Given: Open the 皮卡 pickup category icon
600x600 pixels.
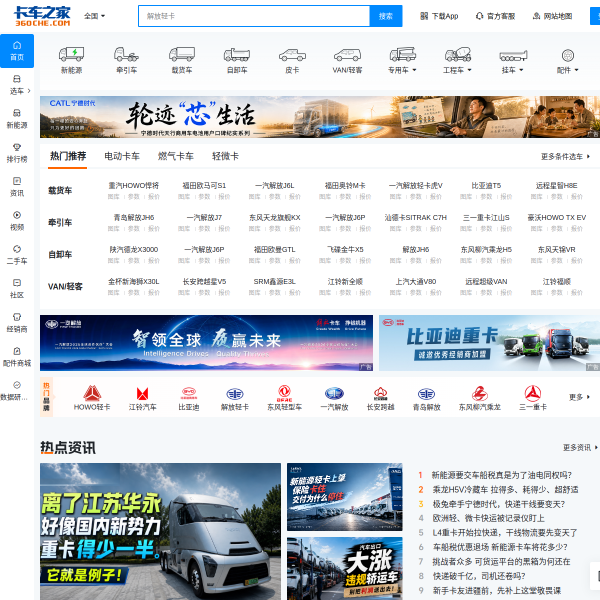Looking at the screenshot, I should (292, 60).
